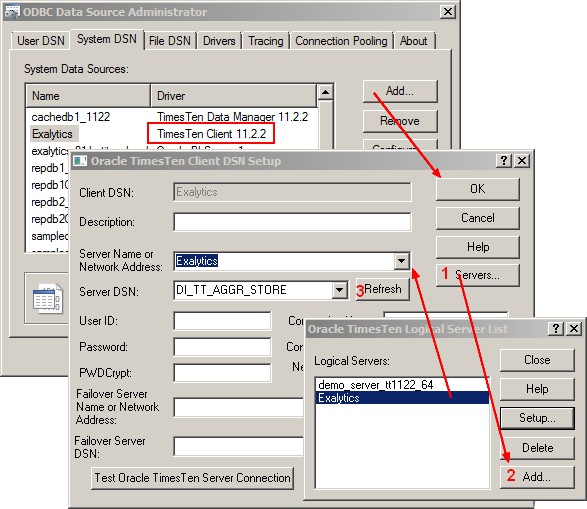This screenshot has height=509, width=587.
Task: Click Cancel in the Client DSN Setup dialog
Action: click(478, 218)
